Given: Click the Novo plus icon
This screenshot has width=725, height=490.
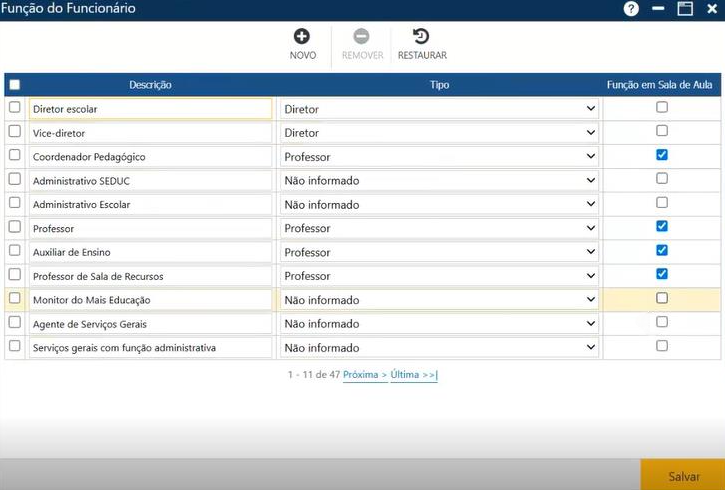Looking at the screenshot, I should coord(302,37).
